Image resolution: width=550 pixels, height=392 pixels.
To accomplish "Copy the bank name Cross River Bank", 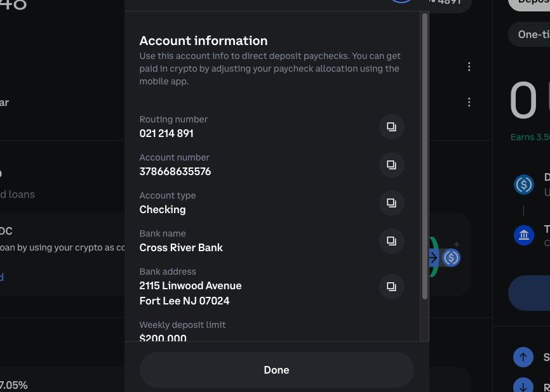I will tap(391, 241).
